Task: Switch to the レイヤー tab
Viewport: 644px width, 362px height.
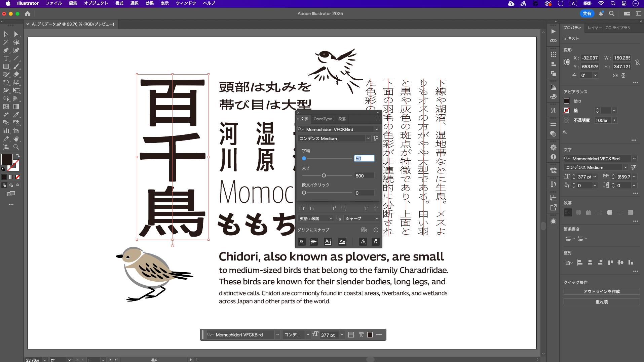Action: tap(595, 28)
